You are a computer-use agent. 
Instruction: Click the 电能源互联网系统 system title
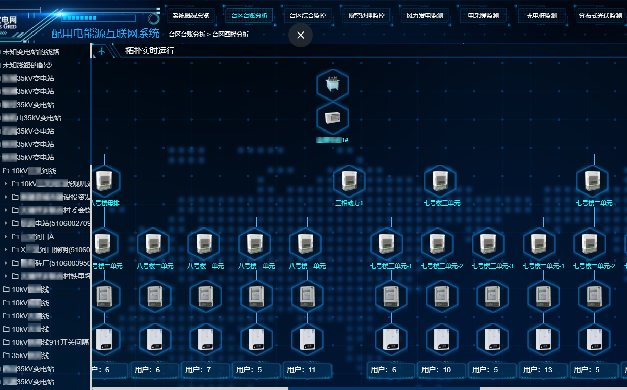click(x=106, y=33)
